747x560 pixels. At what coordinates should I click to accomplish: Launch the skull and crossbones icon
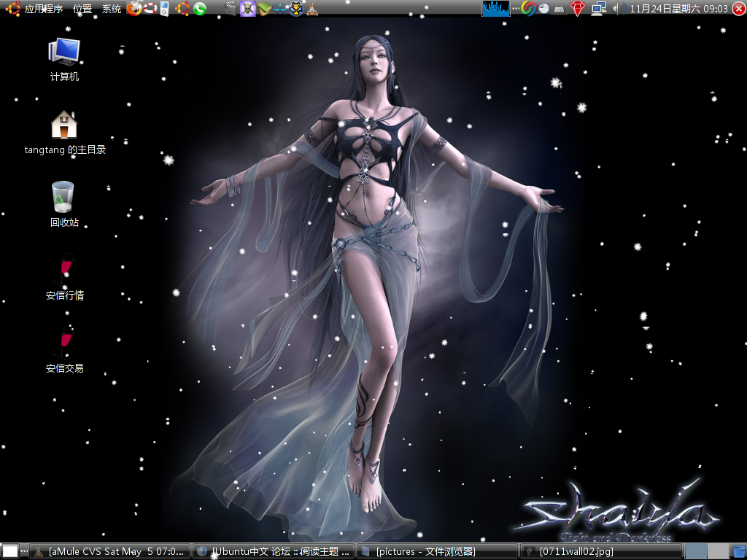(248, 9)
